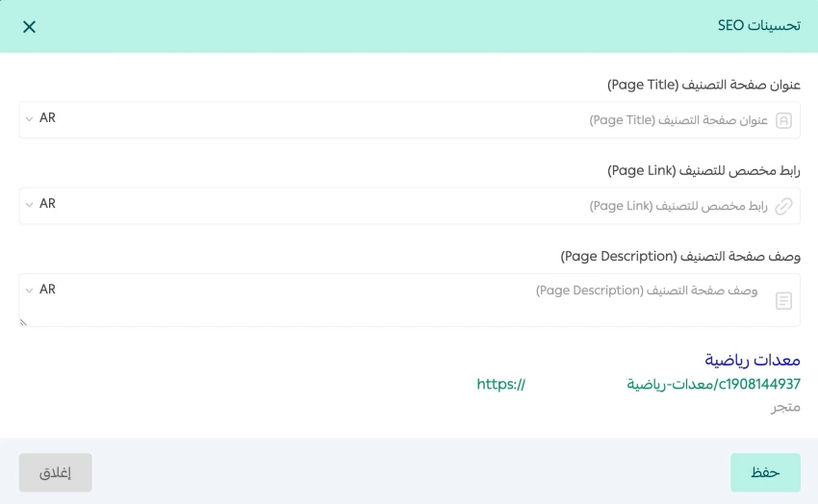Click the وصف صفحة التصنيف (Page Description) label

point(680,256)
